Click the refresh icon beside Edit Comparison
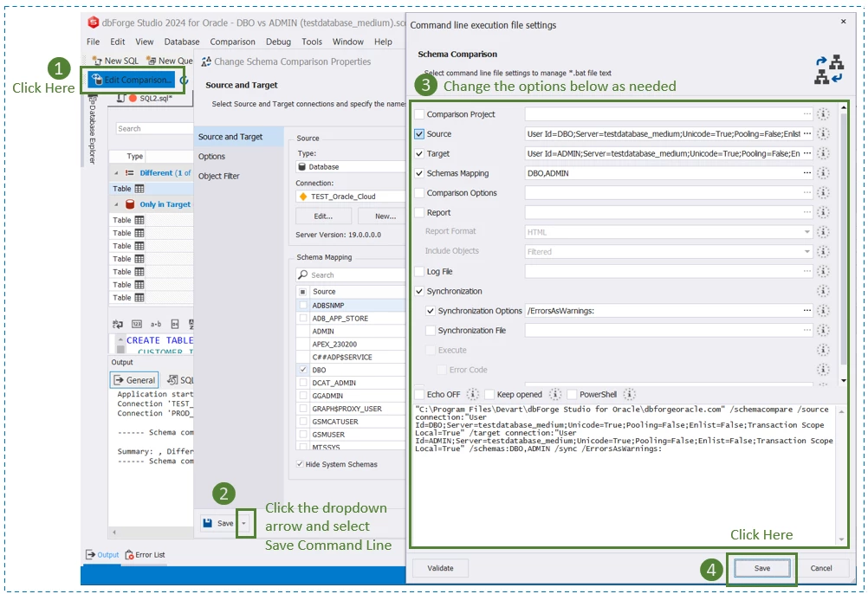868x594 pixels. [x=184, y=81]
